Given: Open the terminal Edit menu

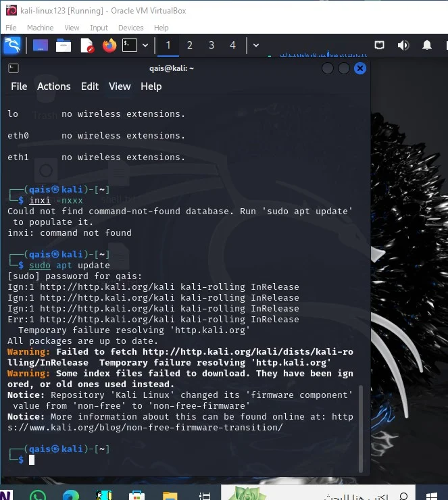Looking at the screenshot, I should [90, 86].
